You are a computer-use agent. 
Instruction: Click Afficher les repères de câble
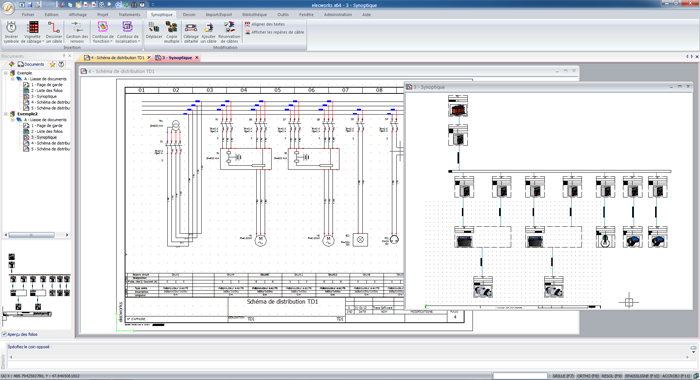pyautogui.click(x=274, y=32)
